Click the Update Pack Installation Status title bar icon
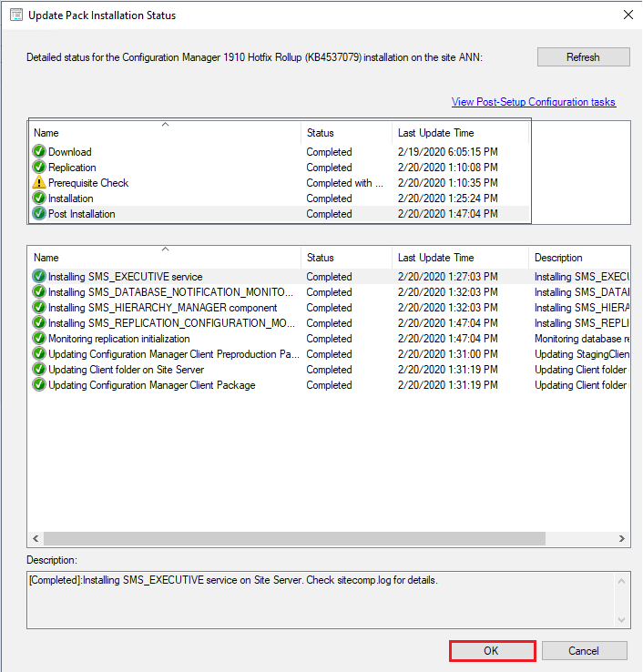This screenshot has height=672, width=643. tap(16, 15)
